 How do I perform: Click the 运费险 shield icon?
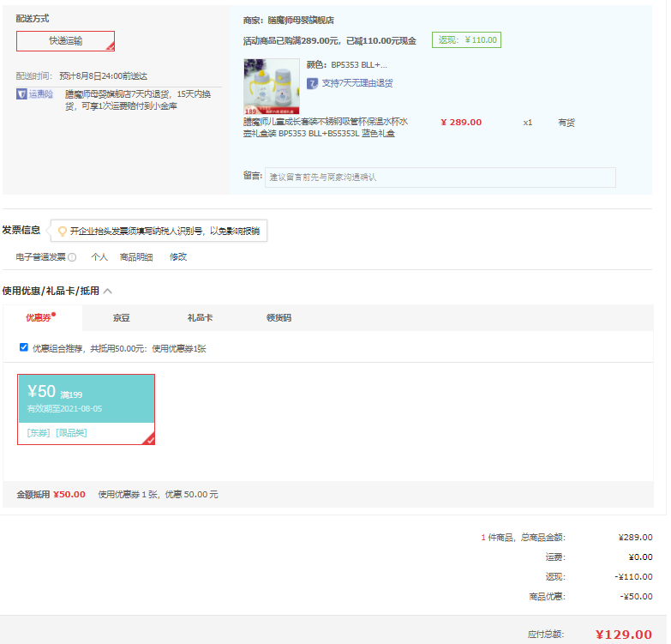coord(21,93)
